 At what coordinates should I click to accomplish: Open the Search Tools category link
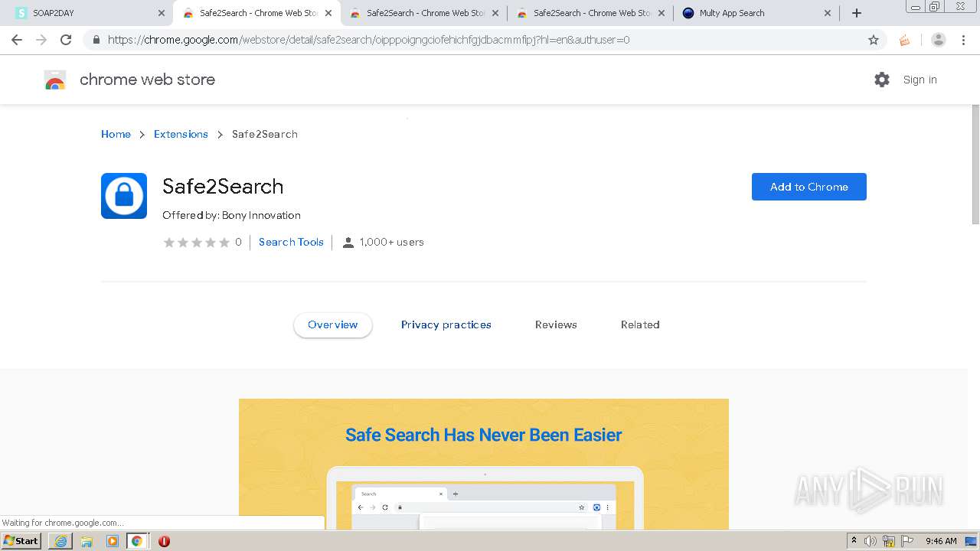[291, 242]
